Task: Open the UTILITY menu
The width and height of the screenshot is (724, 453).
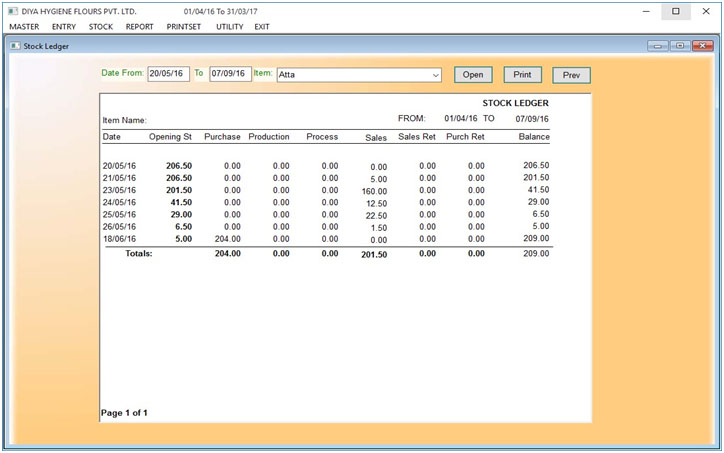Action: (229, 26)
